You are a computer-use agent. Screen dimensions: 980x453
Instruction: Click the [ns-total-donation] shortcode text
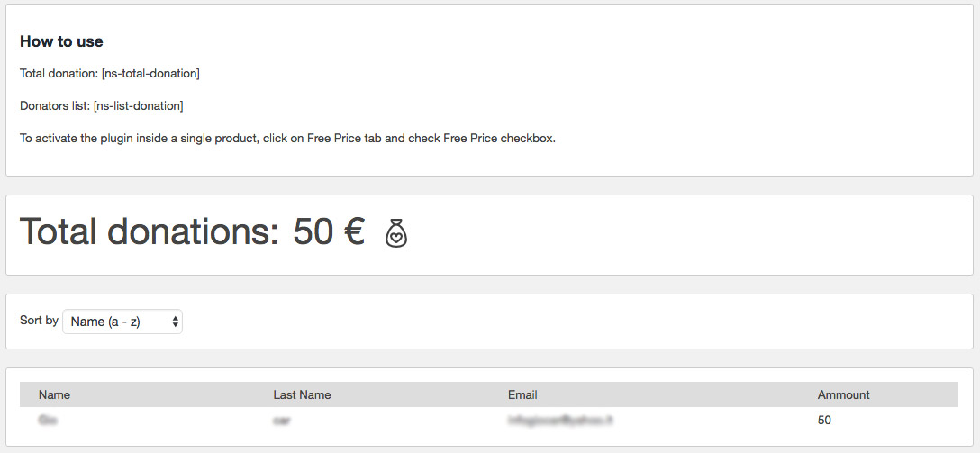pyautogui.click(x=150, y=74)
